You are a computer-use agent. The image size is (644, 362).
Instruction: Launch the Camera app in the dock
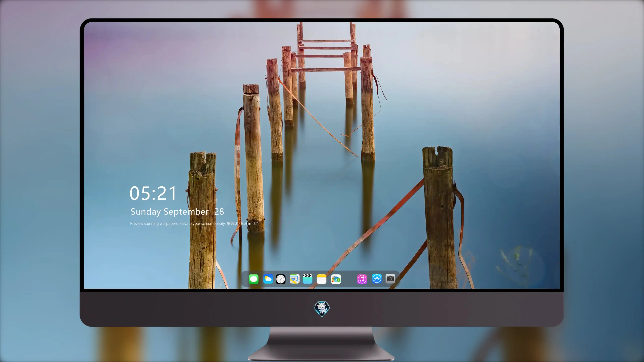(x=390, y=279)
